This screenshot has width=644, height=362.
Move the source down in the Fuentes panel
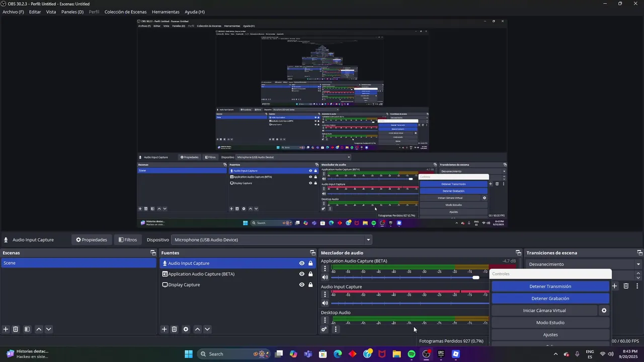coord(207,329)
